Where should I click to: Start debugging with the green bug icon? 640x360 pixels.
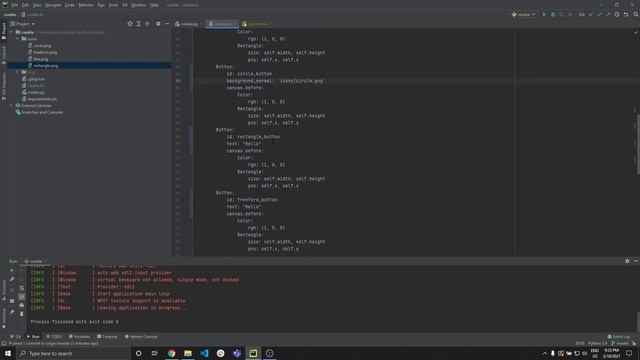(x=553, y=14)
